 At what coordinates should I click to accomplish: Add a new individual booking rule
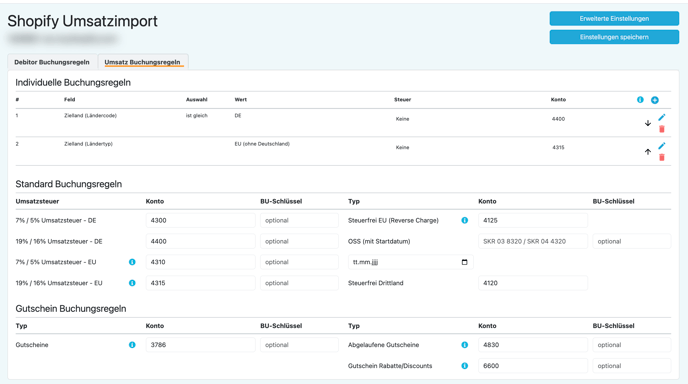coord(655,100)
